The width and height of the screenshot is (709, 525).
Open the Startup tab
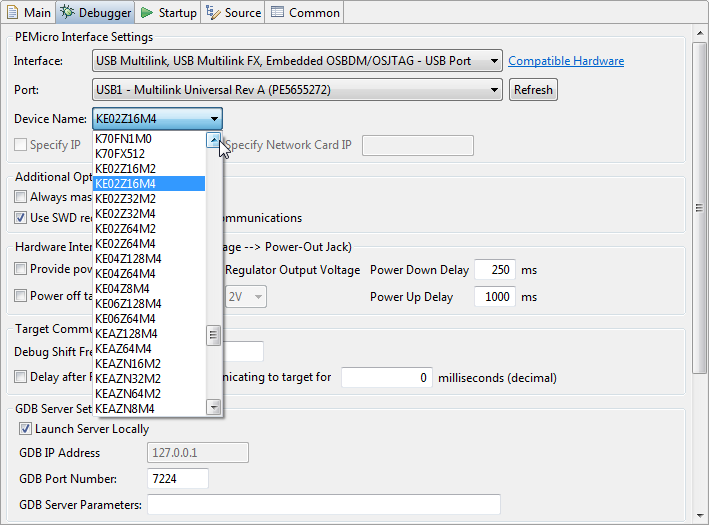point(168,12)
